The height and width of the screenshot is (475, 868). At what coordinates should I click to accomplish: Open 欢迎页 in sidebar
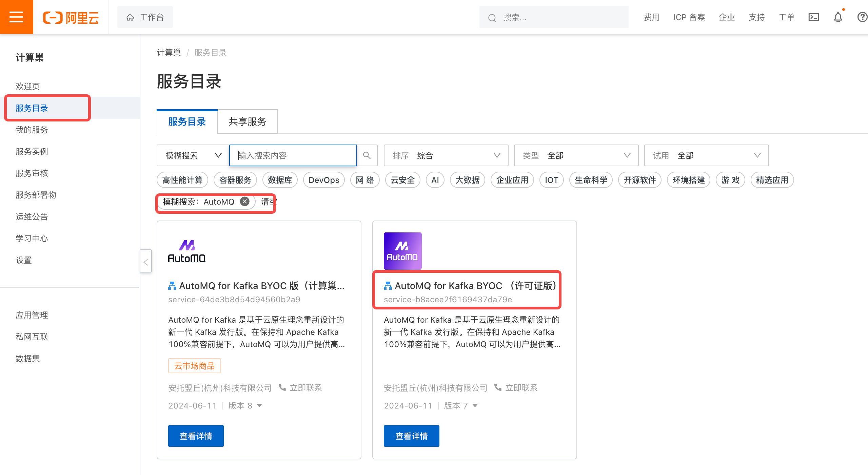[x=28, y=86]
